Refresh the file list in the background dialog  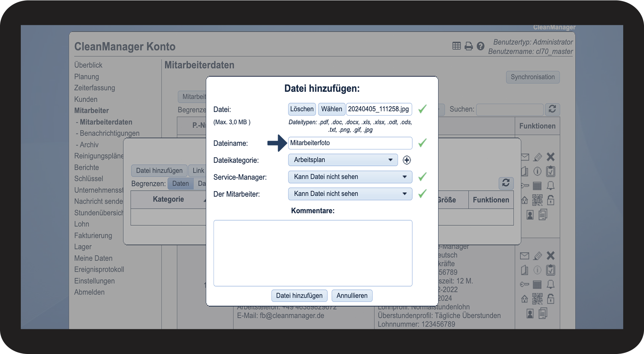pos(506,183)
